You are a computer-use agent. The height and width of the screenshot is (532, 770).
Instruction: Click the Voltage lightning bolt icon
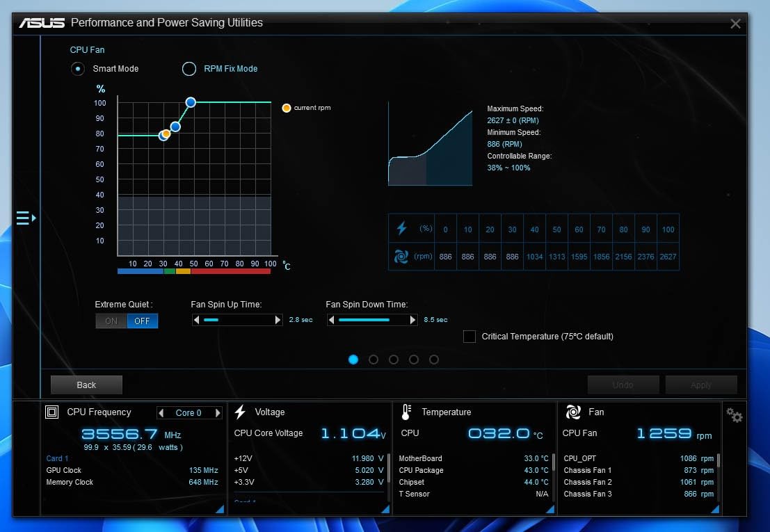click(x=240, y=412)
